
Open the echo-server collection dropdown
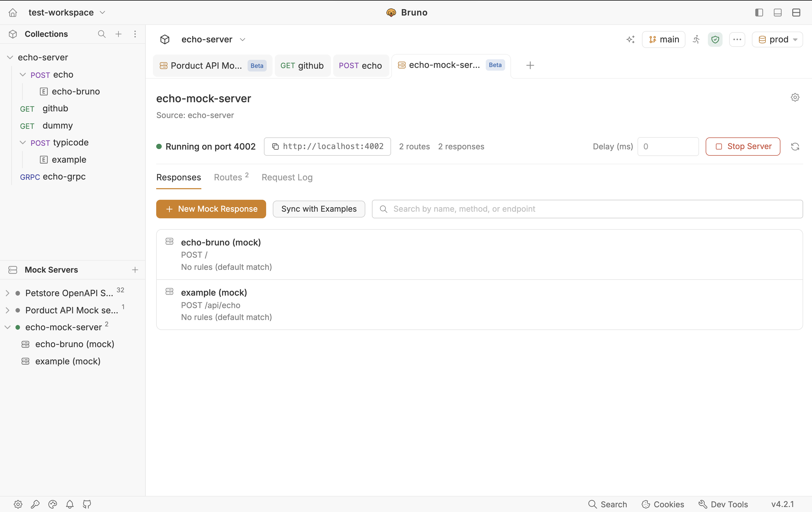tap(213, 39)
